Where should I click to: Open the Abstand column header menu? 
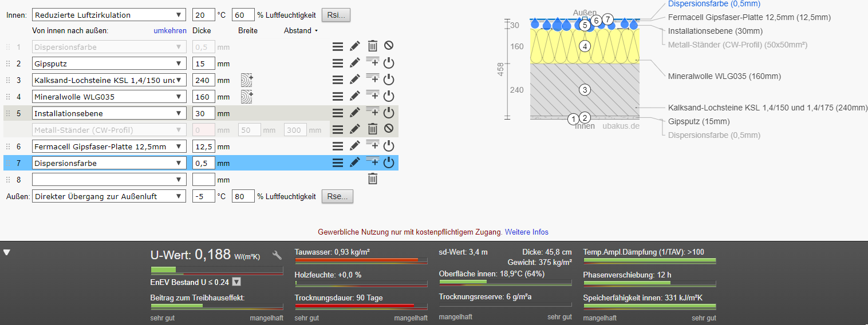pos(301,31)
